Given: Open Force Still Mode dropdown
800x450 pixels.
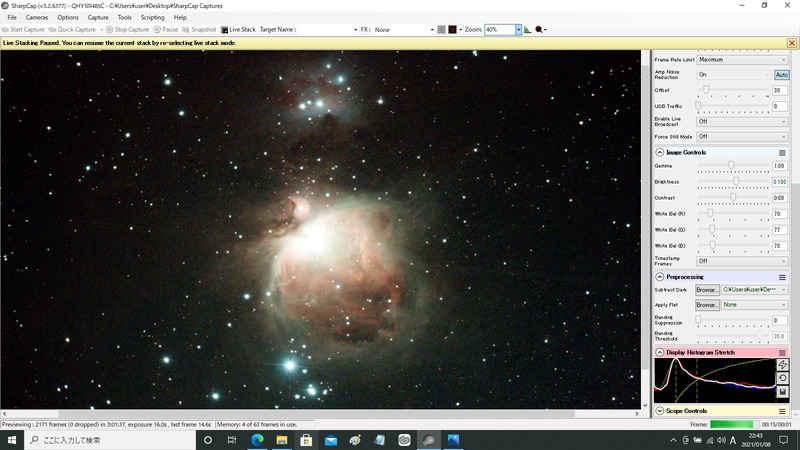Looking at the screenshot, I should [x=742, y=137].
